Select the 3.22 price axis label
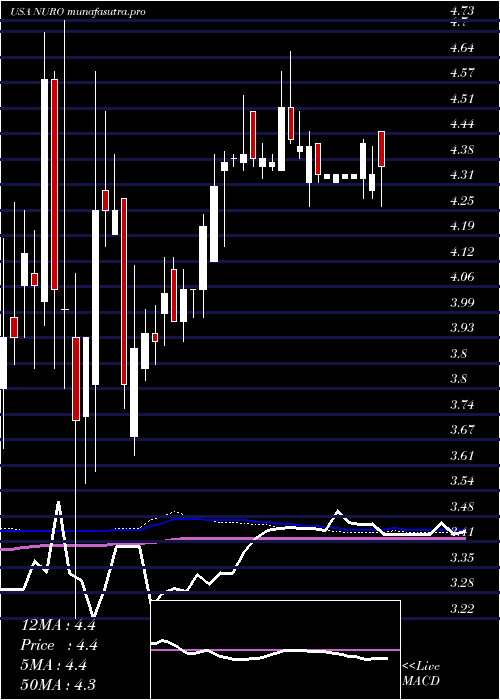The width and height of the screenshot is (500, 700). 461,608
